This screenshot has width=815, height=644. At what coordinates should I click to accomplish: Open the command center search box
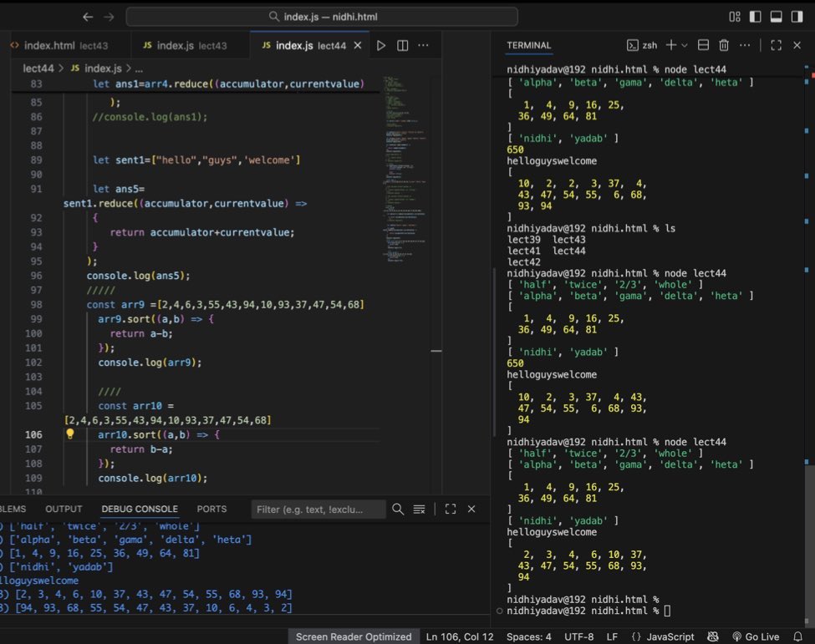[322, 17]
